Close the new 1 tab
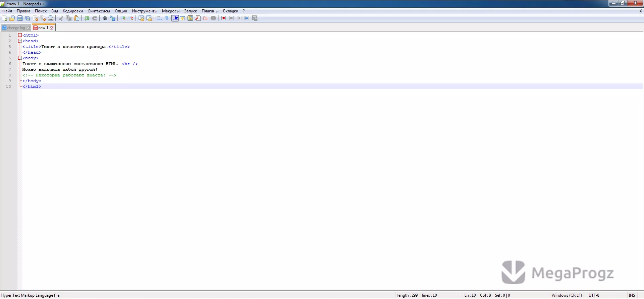Image resolution: width=644 pixels, height=299 pixels. (51, 28)
